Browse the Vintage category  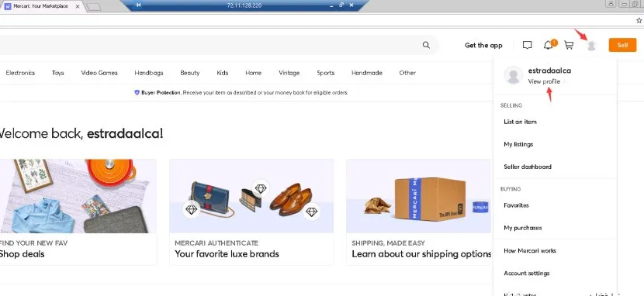(x=289, y=73)
